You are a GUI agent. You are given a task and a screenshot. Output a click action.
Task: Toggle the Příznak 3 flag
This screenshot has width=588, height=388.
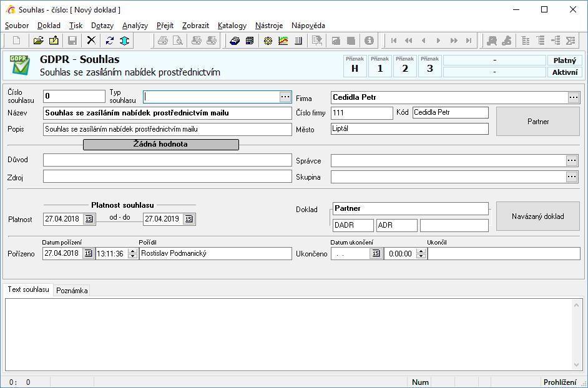429,66
